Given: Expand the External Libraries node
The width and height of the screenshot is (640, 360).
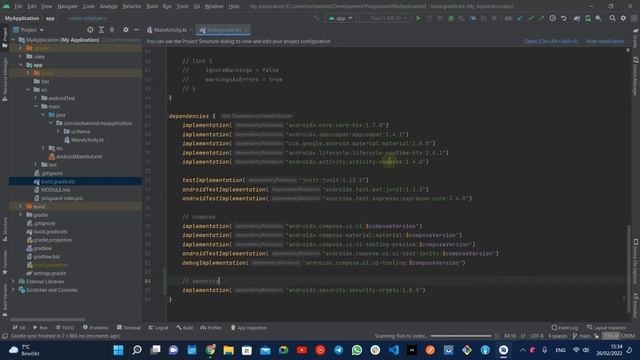Looking at the screenshot, I should click(x=13, y=282).
